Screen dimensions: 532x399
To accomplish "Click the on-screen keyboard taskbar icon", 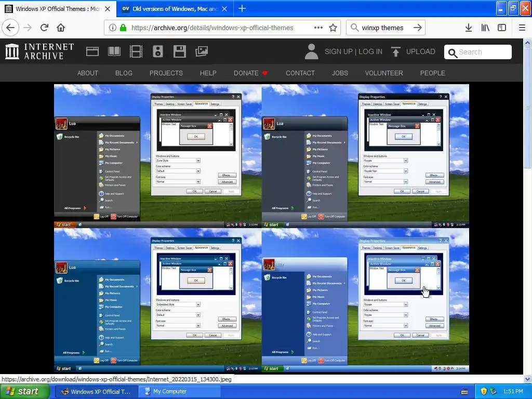I will [464, 392].
